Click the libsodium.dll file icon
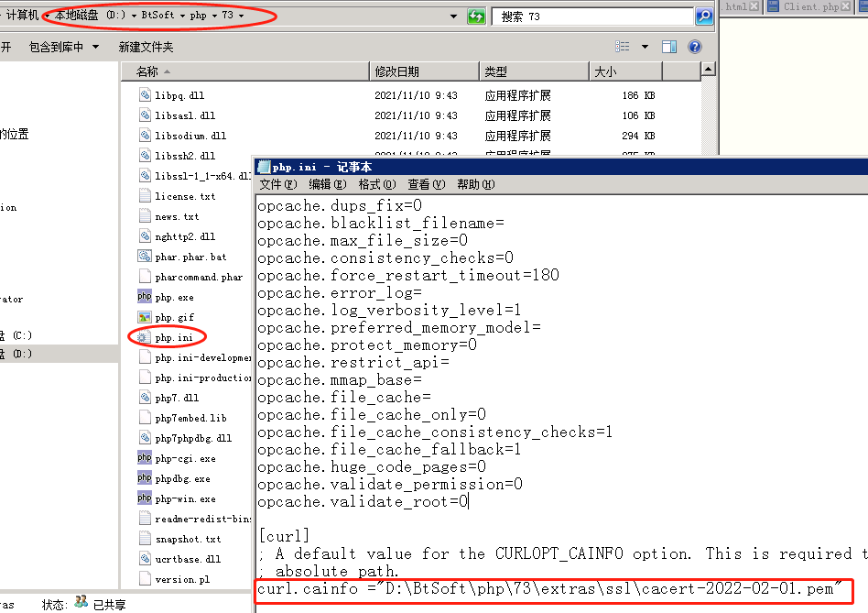 pyautogui.click(x=145, y=135)
